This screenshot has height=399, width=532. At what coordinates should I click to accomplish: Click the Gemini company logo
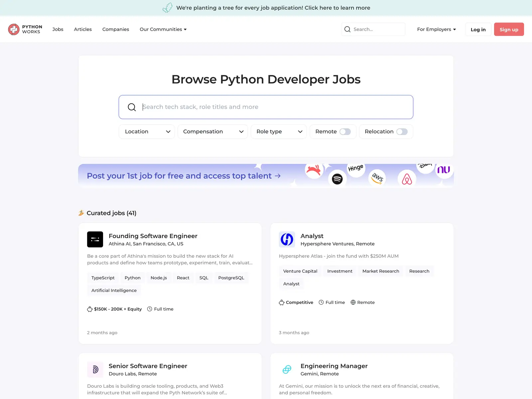pyautogui.click(x=287, y=369)
